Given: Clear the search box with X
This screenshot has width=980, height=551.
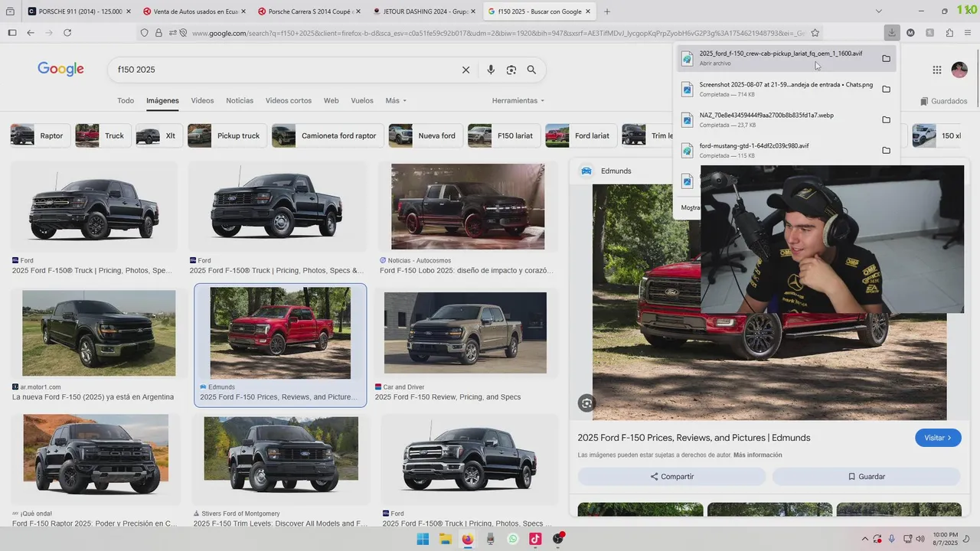Looking at the screenshot, I should click(x=465, y=70).
